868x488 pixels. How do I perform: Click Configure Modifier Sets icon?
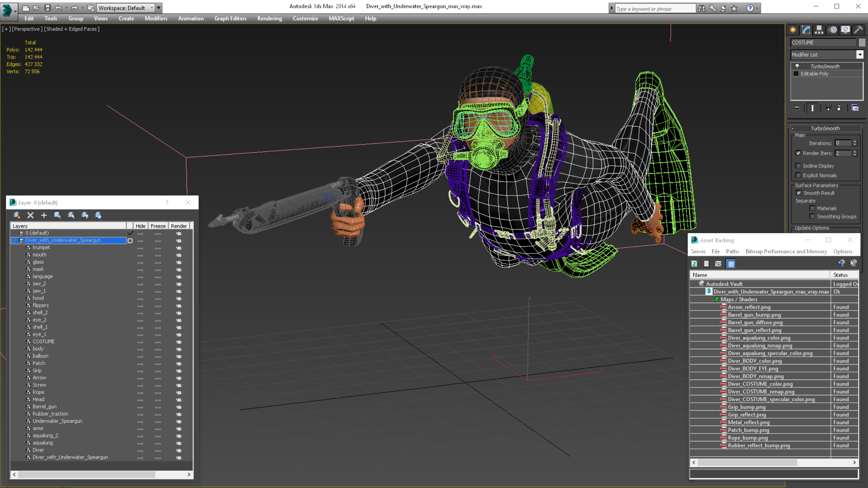tap(855, 108)
